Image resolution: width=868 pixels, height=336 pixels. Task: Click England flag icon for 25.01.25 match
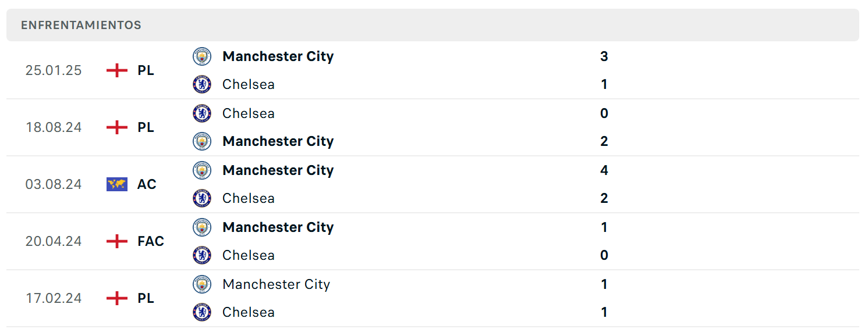pos(117,70)
